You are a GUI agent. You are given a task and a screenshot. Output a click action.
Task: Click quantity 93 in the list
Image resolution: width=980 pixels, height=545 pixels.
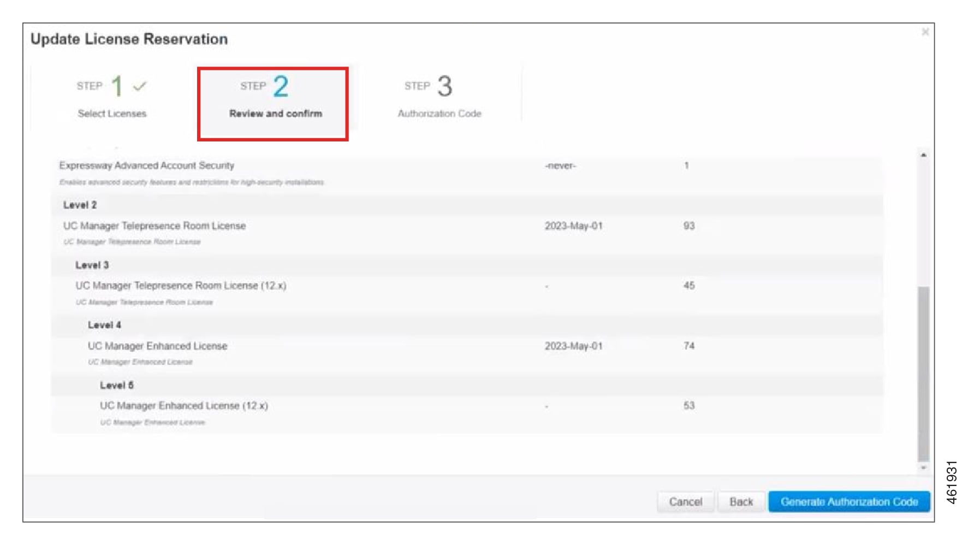tap(689, 226)
